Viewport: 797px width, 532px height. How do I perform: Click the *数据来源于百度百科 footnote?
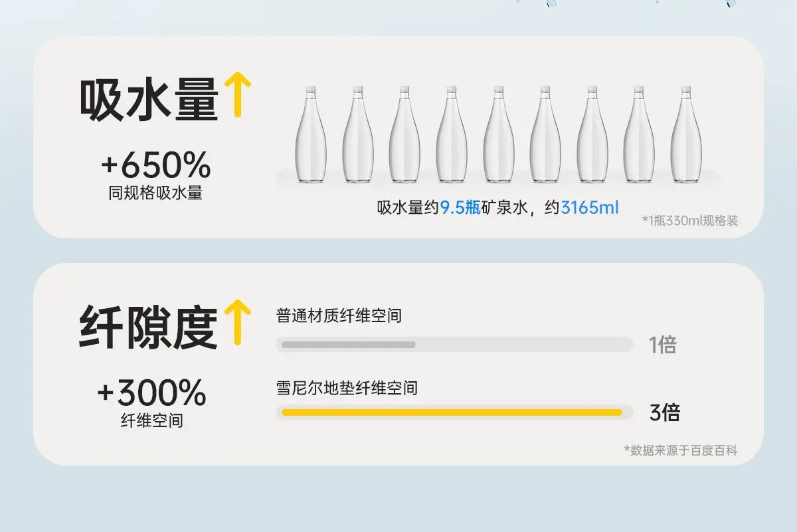(x=680, y=450)
